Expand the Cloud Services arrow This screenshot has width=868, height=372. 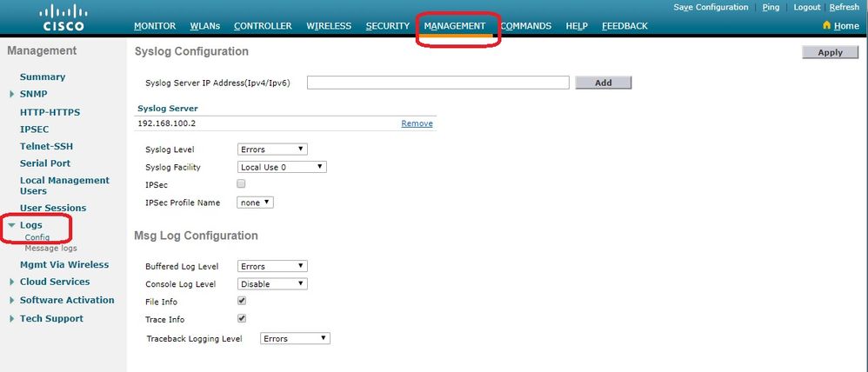tap(11, 282)
